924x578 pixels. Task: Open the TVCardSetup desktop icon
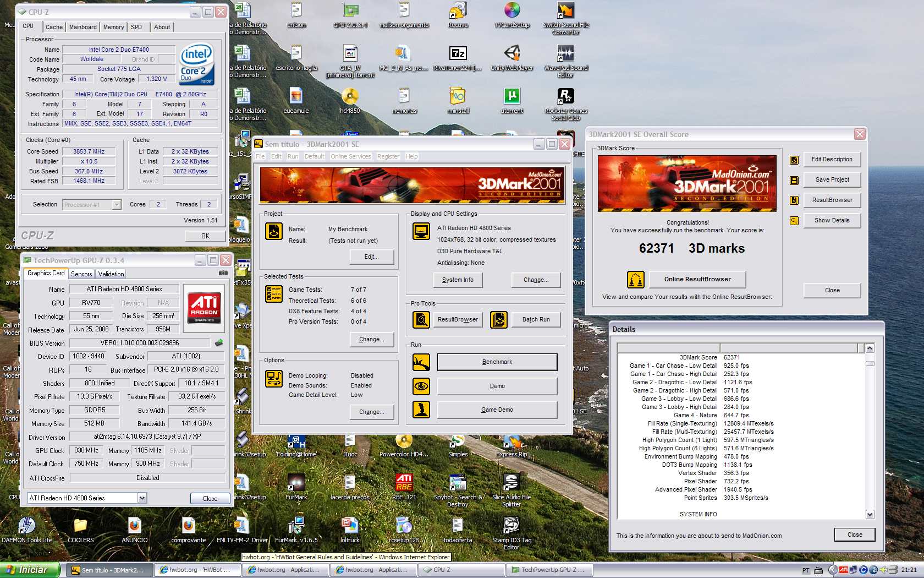pyautogui.click(x=512, y=14)
